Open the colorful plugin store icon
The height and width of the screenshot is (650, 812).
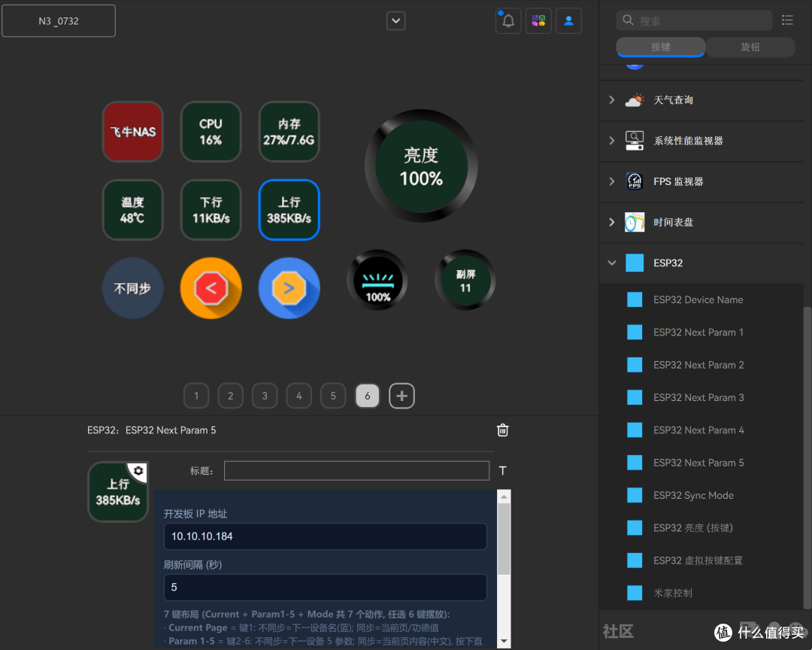point(538,21)
